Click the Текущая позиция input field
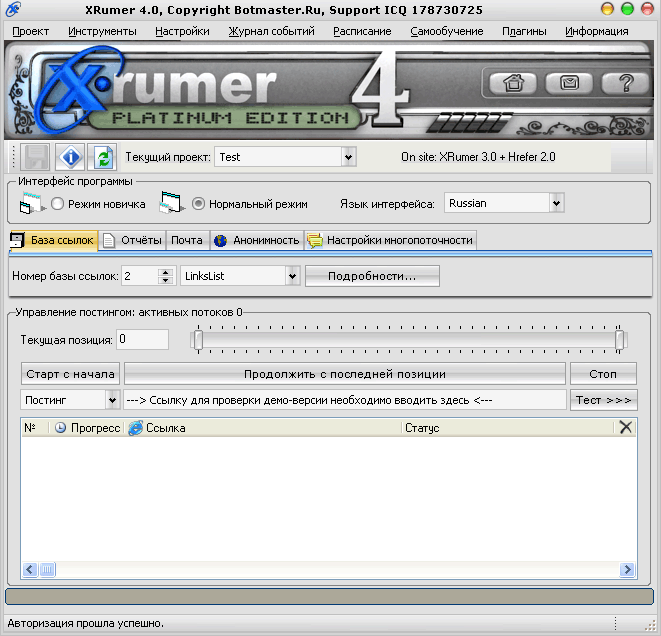The image size is (661, 636). 142,340
